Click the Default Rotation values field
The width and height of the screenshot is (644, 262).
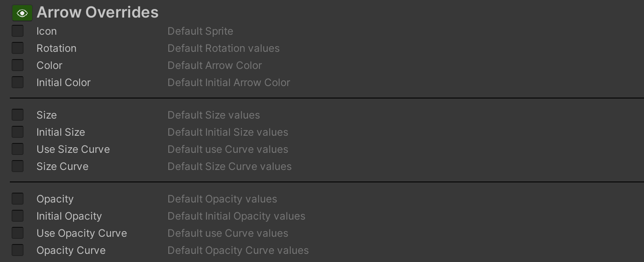[224, 48]
